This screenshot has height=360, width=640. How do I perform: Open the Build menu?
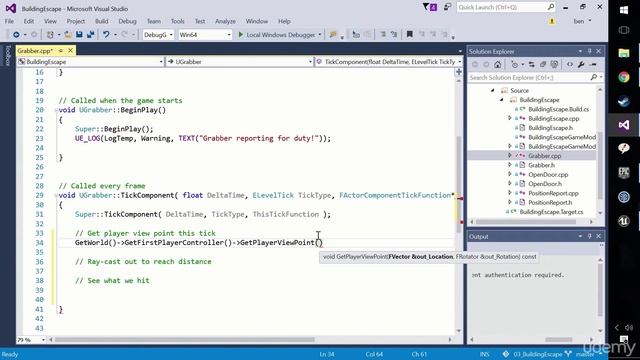pyautogui.click(x=102, y=21)
